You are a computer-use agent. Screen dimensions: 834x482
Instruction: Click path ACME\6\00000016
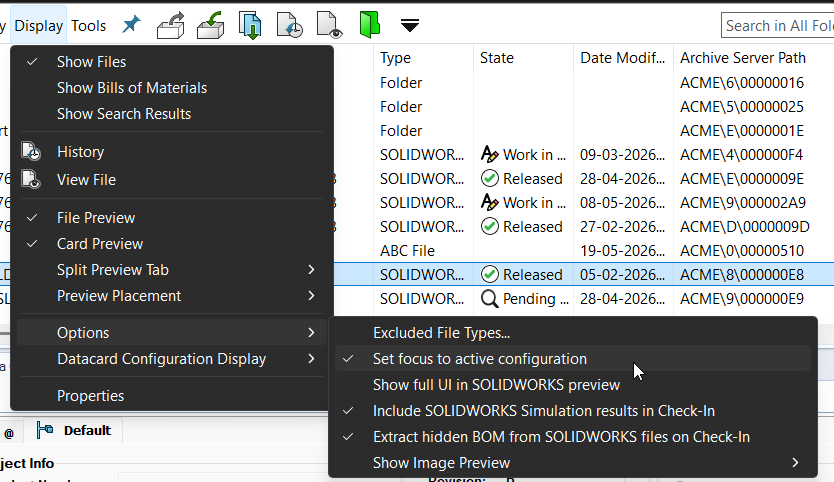click(x=741, y=83)
